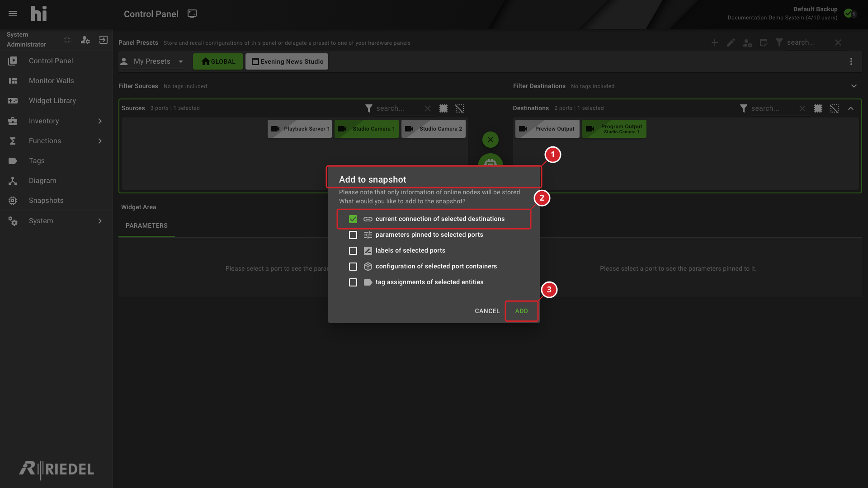The width and height of the screenshot is (868, 488).
Task: Click the Sources deselect-all icon
Action: [x=460, y=108]
